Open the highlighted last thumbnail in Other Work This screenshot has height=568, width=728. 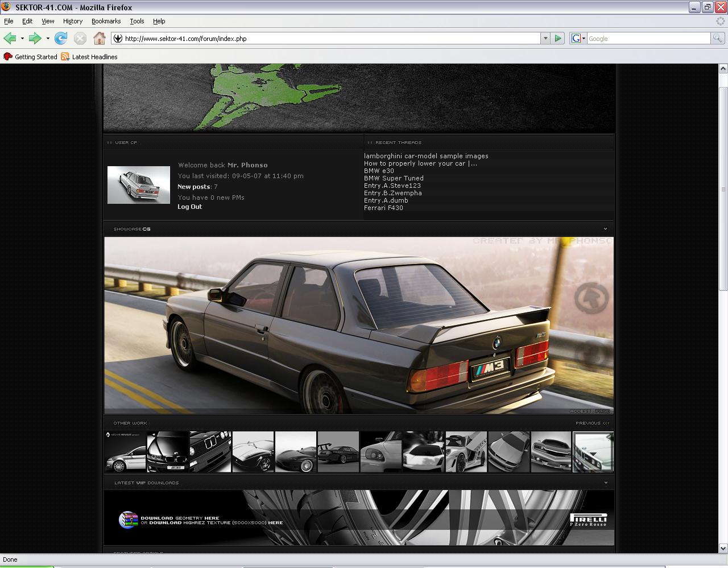coord(593,452)
